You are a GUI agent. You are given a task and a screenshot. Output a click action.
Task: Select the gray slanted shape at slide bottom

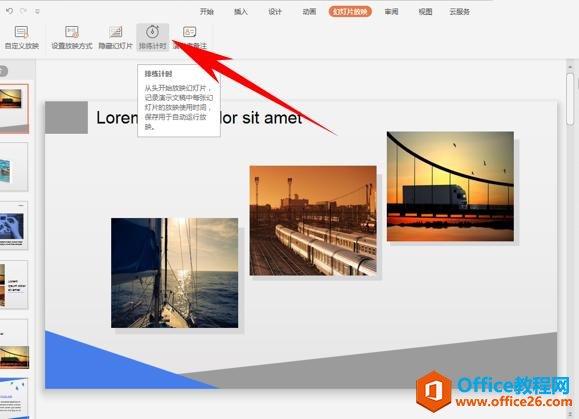[384, 364]
